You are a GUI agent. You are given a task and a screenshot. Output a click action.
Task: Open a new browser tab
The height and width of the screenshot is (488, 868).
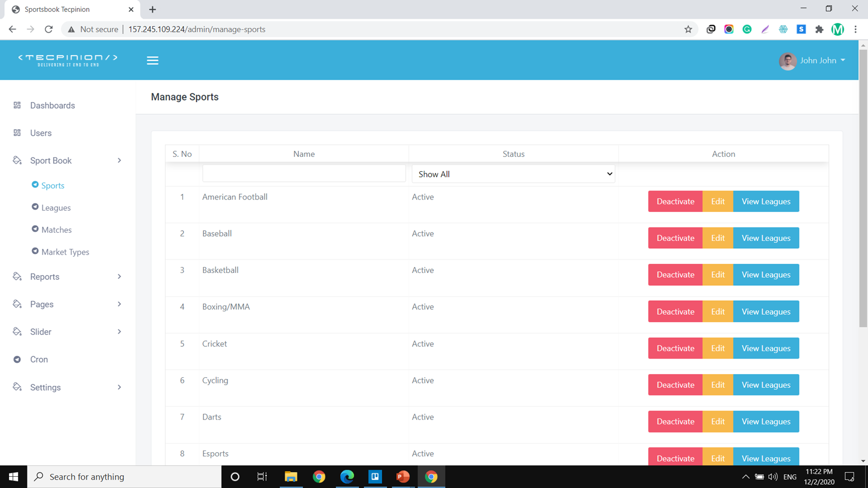coord(153,9)
